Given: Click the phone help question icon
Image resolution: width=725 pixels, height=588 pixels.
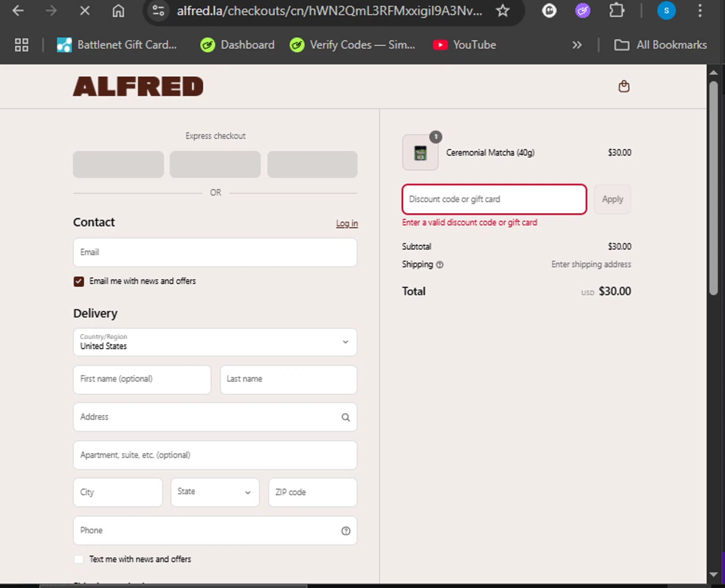Looking at the screenshot, I should pos(346,531).
